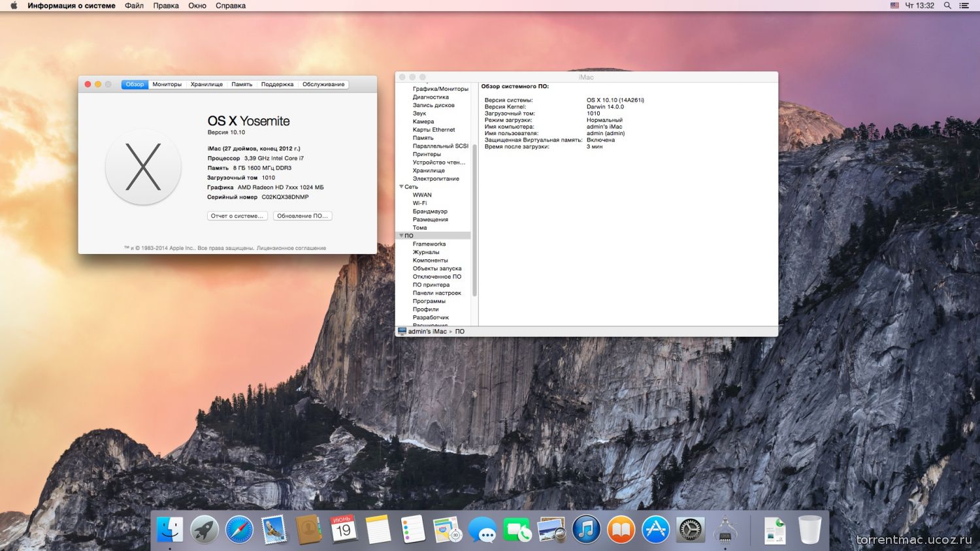This screenshot has height=551, width=980.
Task: Click the Обновление ПО button
Action: [x=302, y=215]
